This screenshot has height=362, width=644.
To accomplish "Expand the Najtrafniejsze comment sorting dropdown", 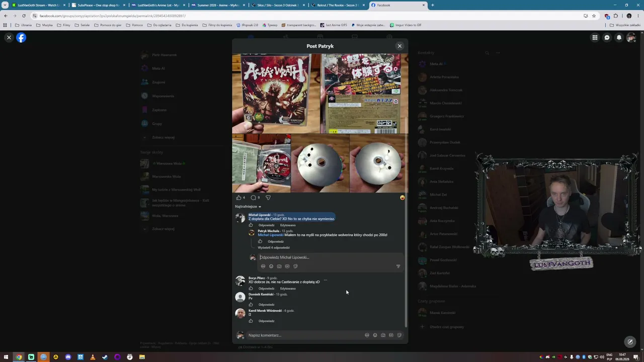I will 248,207.
